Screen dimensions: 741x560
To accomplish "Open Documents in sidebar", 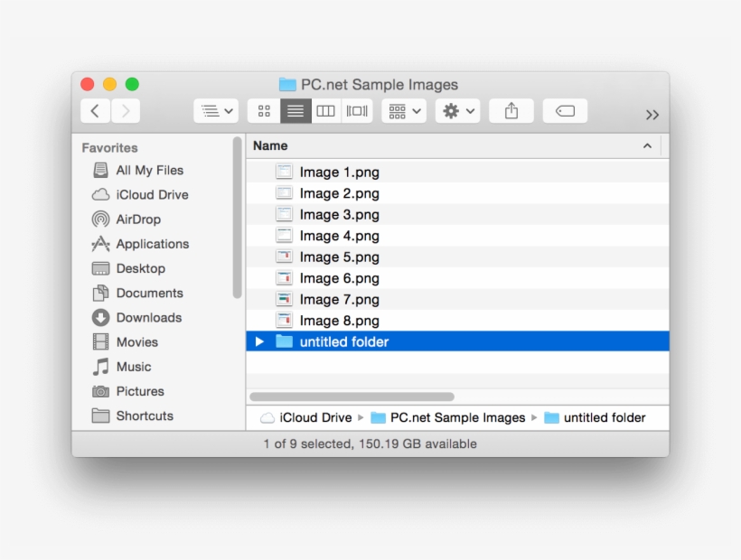I will [x=137, y=293].
